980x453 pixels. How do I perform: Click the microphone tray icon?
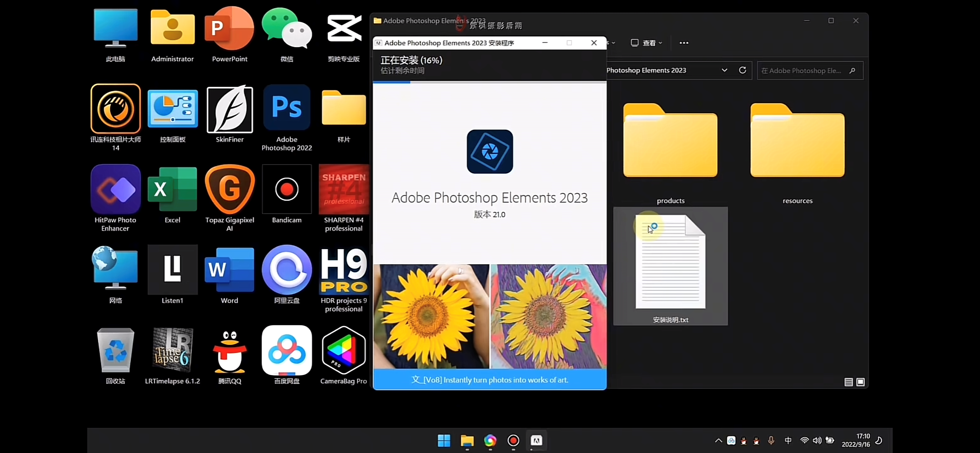[x=771, y=440]
